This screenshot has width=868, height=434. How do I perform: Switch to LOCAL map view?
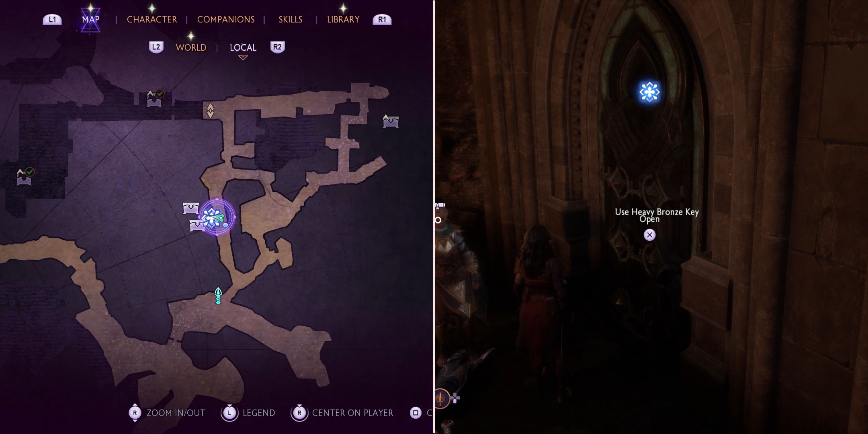tap(242, 47)
